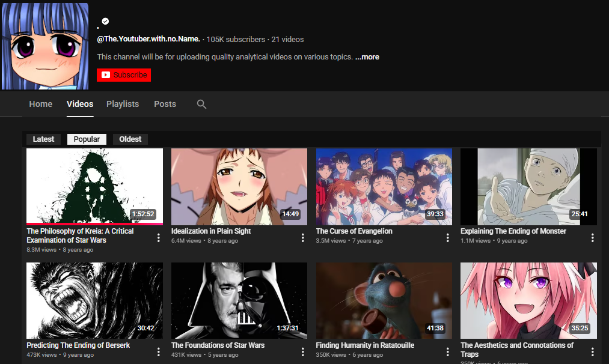Open Explaining The Ending of Monster thumbnail
Viewport: 609px width, 364px height.
(x=528, y=187)
